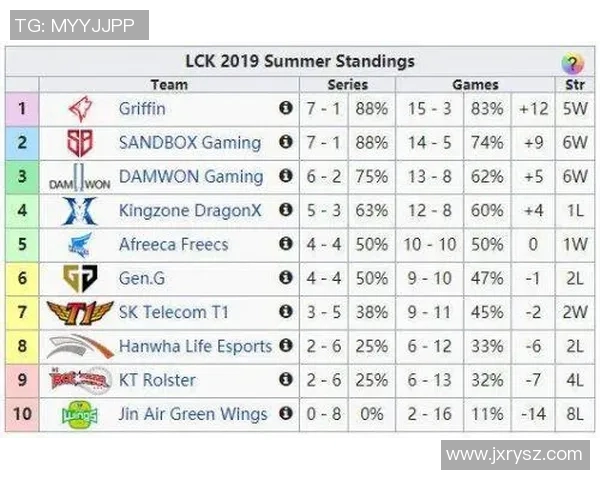Click the DAMWON Gaming logo
This screenshot has height=480, width=600.
coord(79,178)
